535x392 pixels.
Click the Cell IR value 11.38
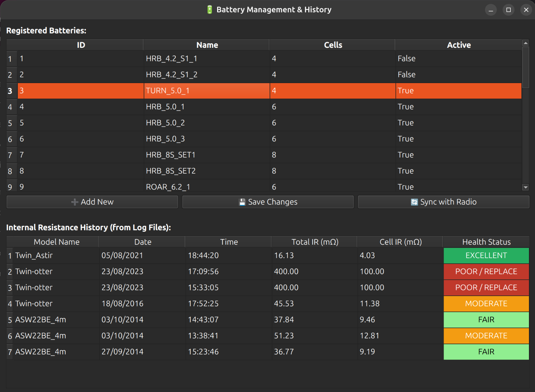pos(400,304)
